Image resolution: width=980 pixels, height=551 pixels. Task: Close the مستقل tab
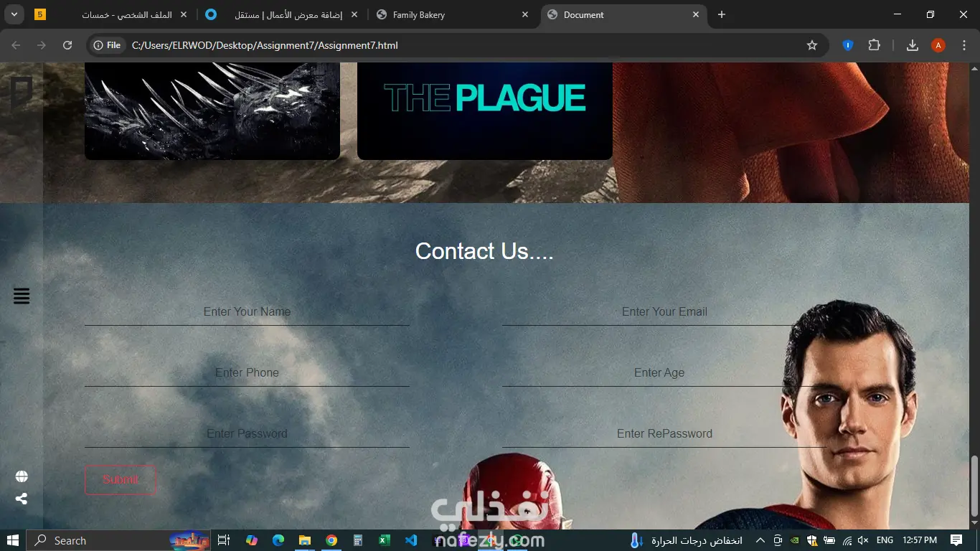354,14
